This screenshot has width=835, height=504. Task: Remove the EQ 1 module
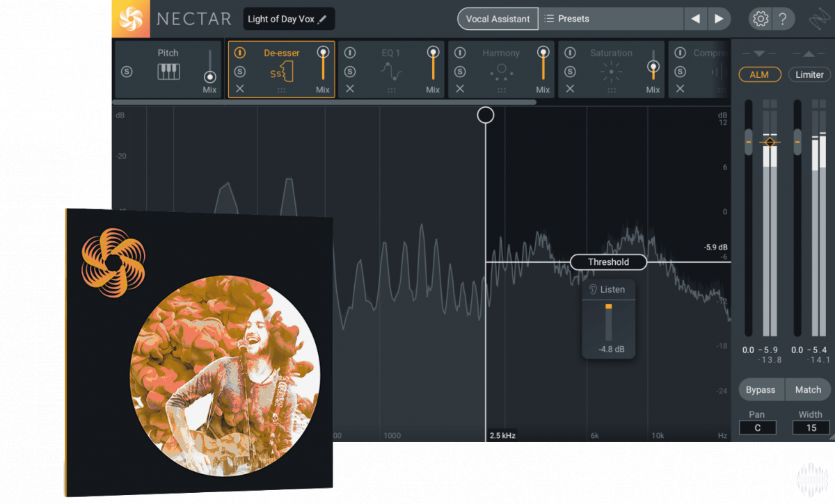point(350,88)
